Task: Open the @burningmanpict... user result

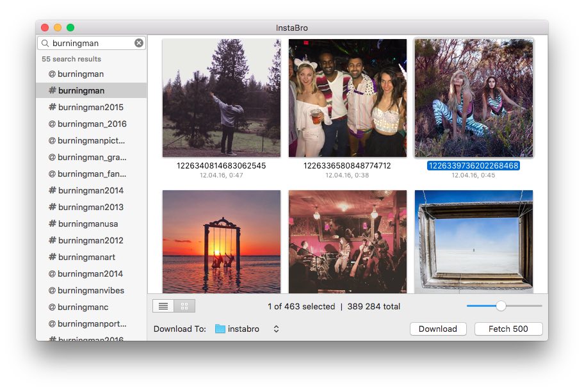Action: point(92,140)
